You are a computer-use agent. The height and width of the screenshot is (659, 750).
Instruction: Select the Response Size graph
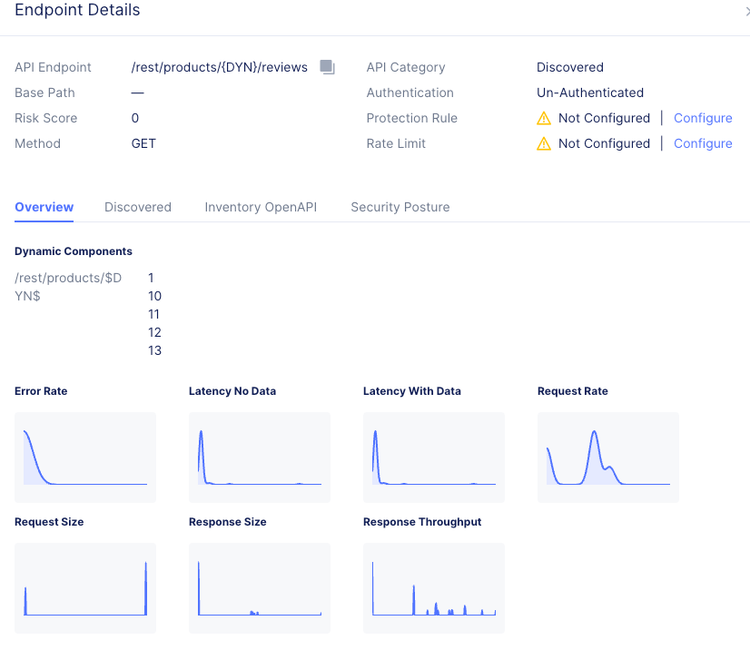pos(259,588)
